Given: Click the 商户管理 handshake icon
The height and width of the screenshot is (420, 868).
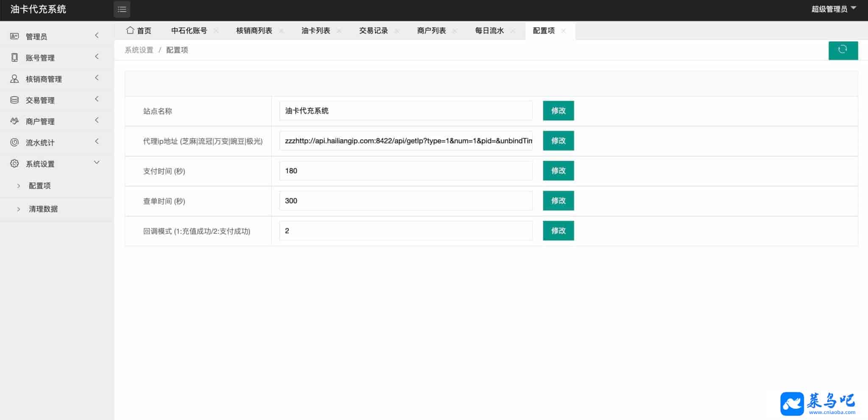Looking at the screenshot, I should pyautogui.click(x=14, y=121).
